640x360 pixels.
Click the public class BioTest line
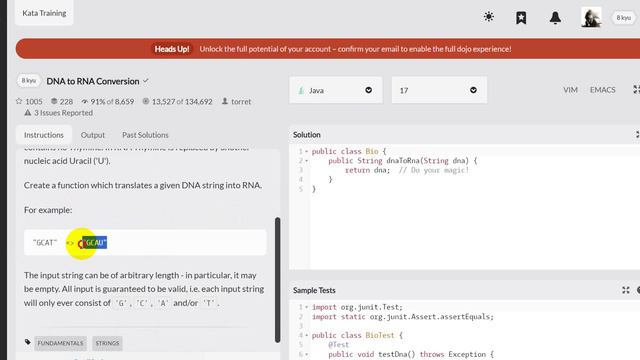[x=357, y=336]
